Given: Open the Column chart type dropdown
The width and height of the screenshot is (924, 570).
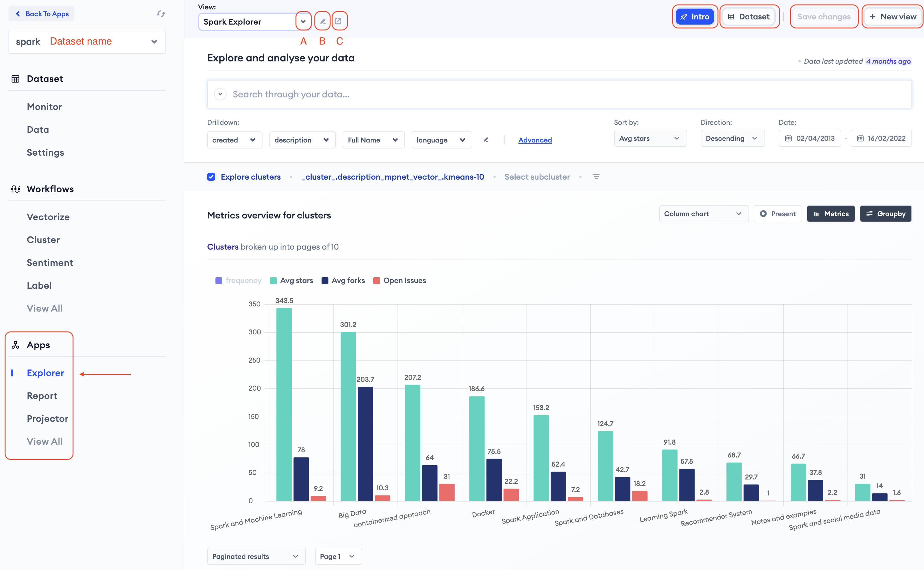Looking at the screenshot, I should point(703,214).
